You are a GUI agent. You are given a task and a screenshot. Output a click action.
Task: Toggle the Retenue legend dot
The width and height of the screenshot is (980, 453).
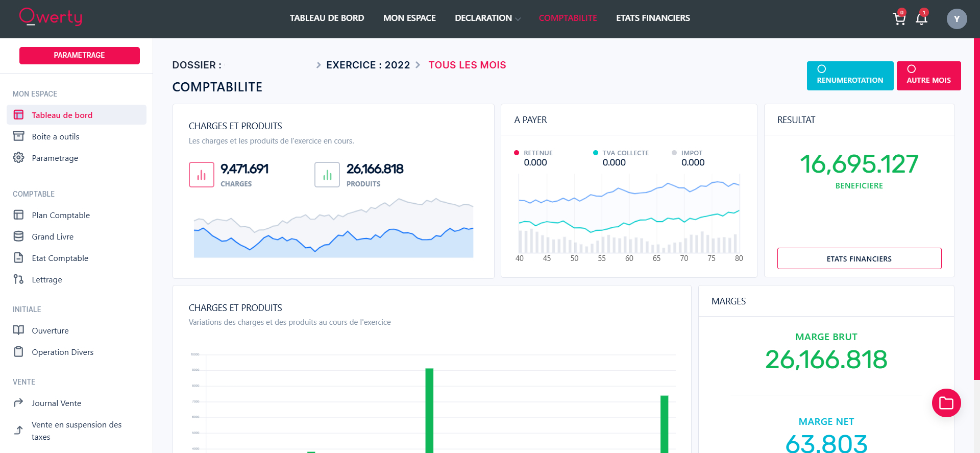[517, 153]
